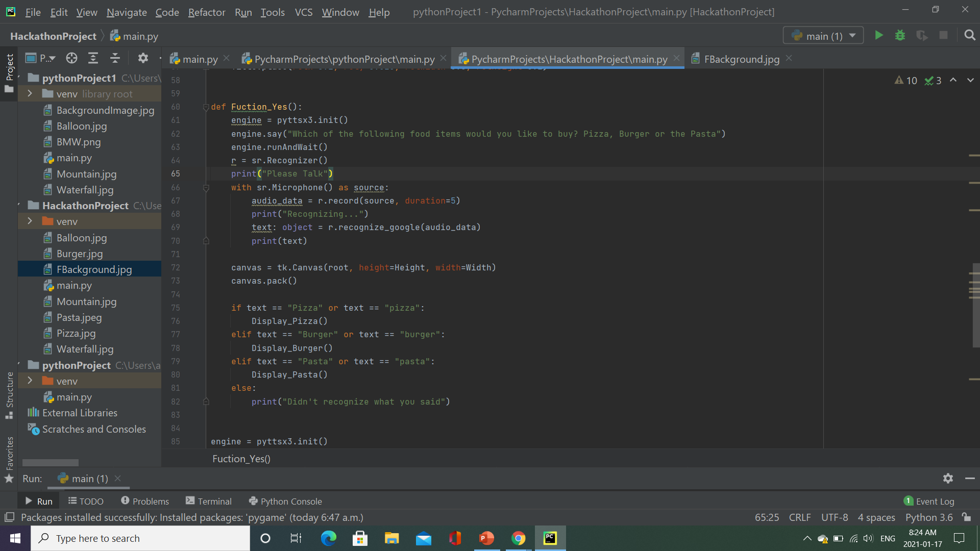Open Search Everywhere magnifier
980x551 pixels.
(970, 35)
